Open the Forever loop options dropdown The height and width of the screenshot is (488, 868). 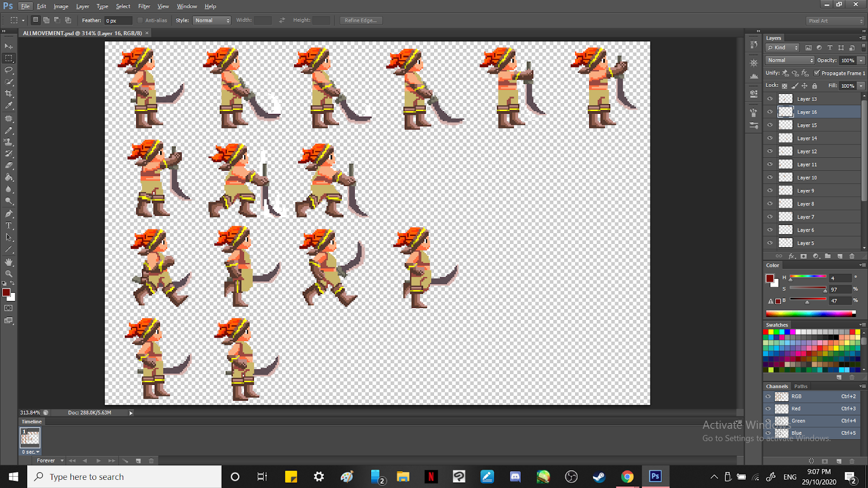tap(50, 460)
